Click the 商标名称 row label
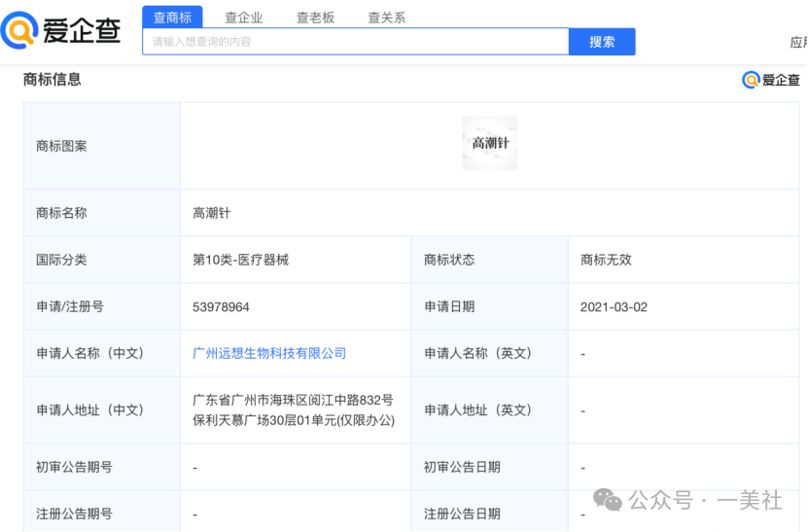 tap(61, 213)
